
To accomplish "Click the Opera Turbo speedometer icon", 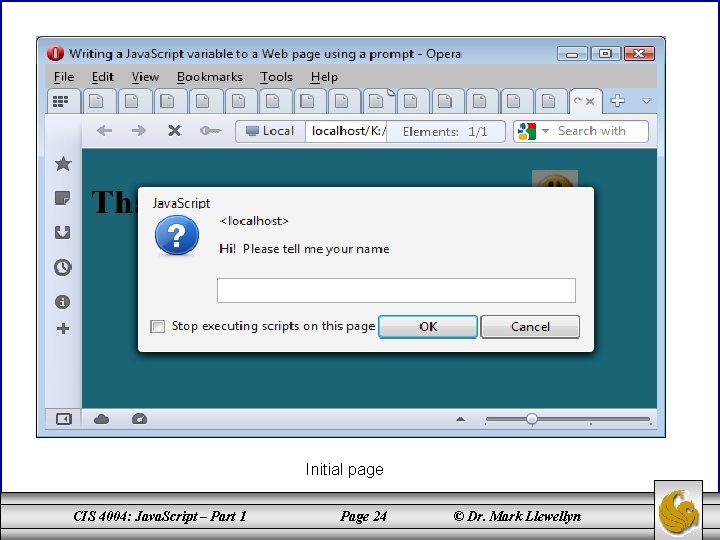I will [x=139, y=419].
